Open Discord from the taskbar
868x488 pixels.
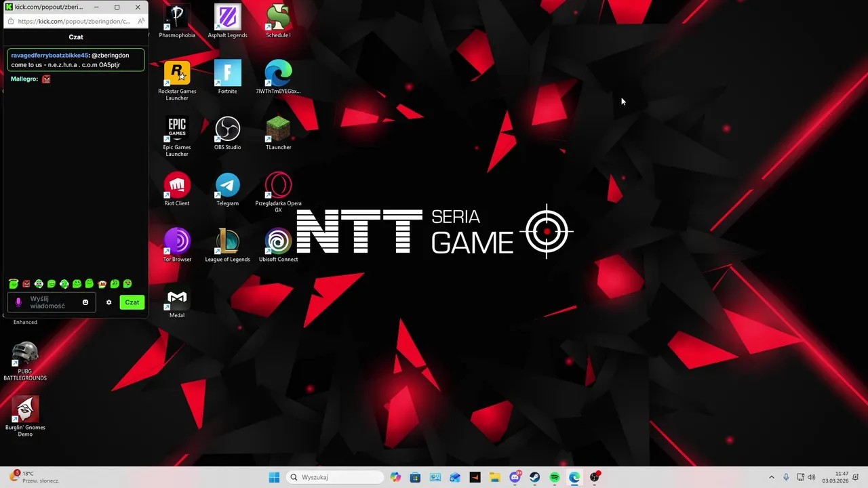pyautogui.click(x=515, y=477)
